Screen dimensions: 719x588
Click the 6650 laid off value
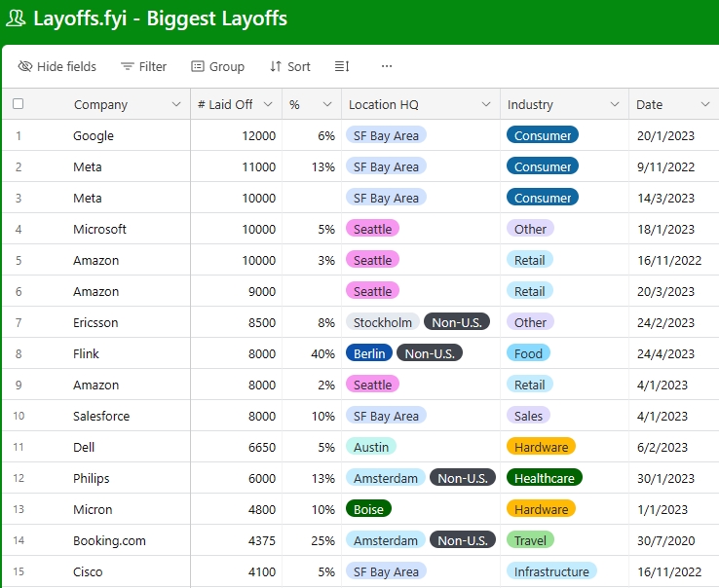[262, 447]
